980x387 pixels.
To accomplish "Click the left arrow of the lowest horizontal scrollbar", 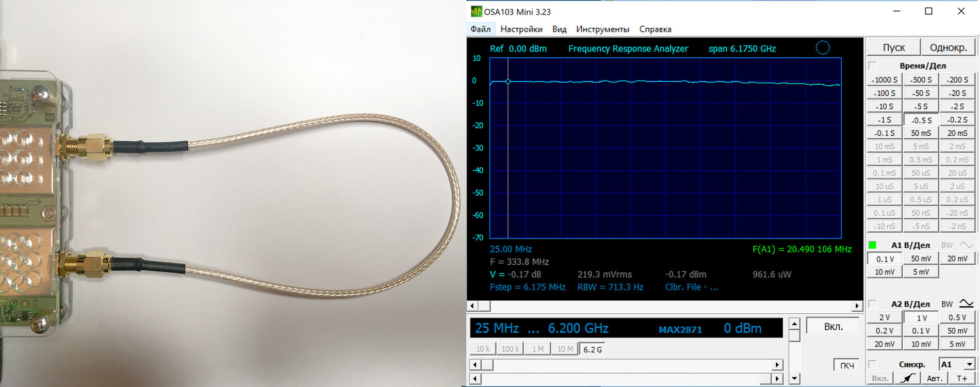I will pyautogui.click(x=475, y=379).
